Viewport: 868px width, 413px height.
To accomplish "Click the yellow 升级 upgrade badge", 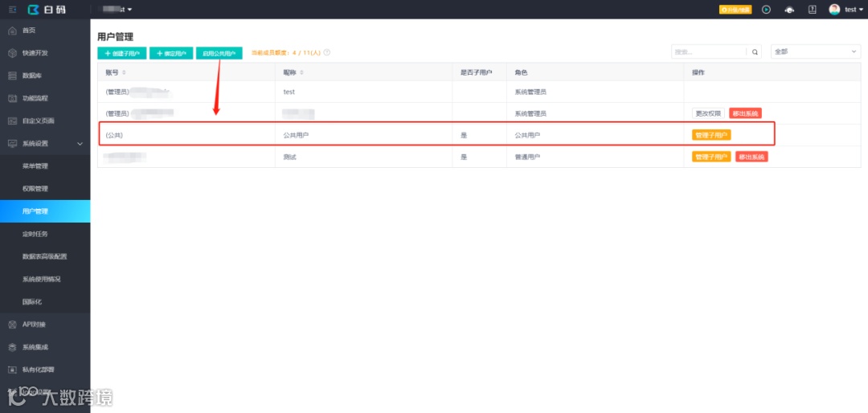I will coord(735,10).
